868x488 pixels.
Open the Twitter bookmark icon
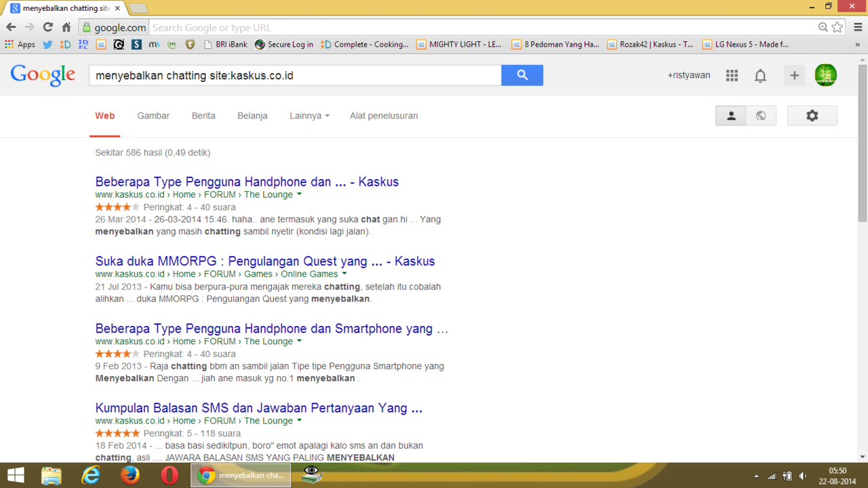tap(47, 44)
